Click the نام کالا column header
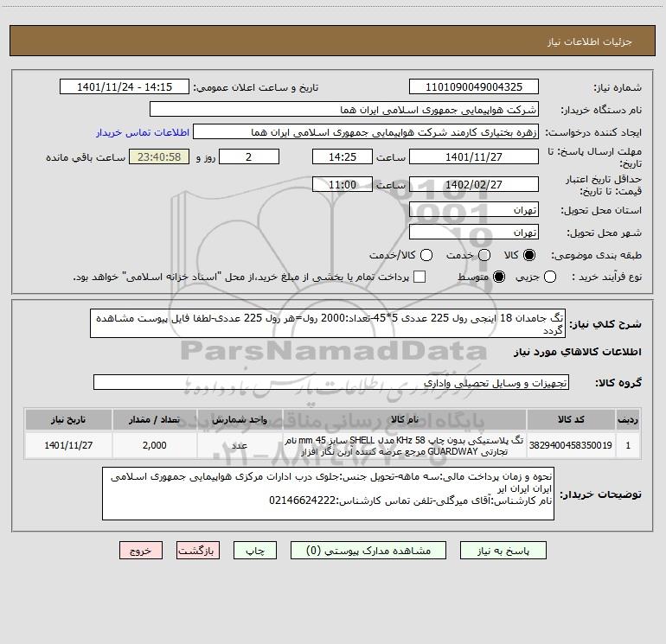Screen dimensions: 666x644 pos(405,420)
